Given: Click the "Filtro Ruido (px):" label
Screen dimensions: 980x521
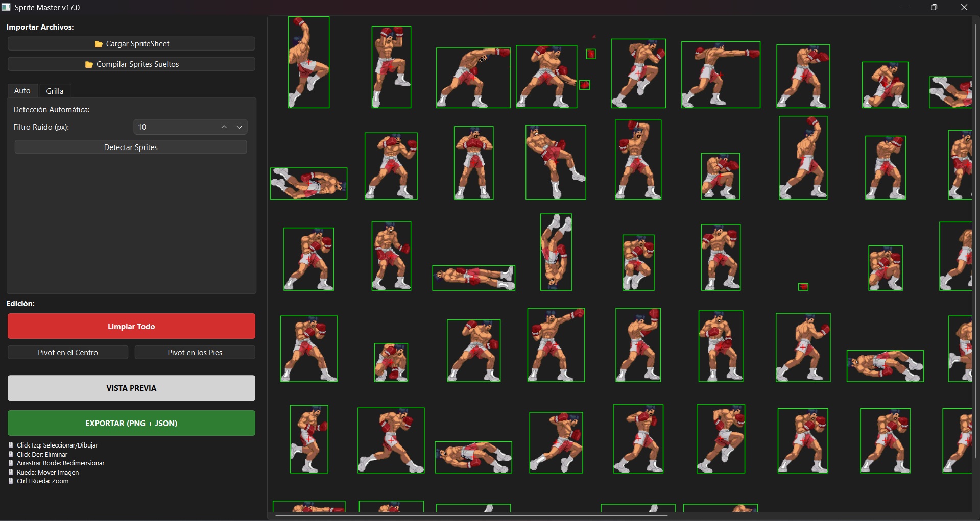Looking at the screenshot, I should tap(41, 127).
